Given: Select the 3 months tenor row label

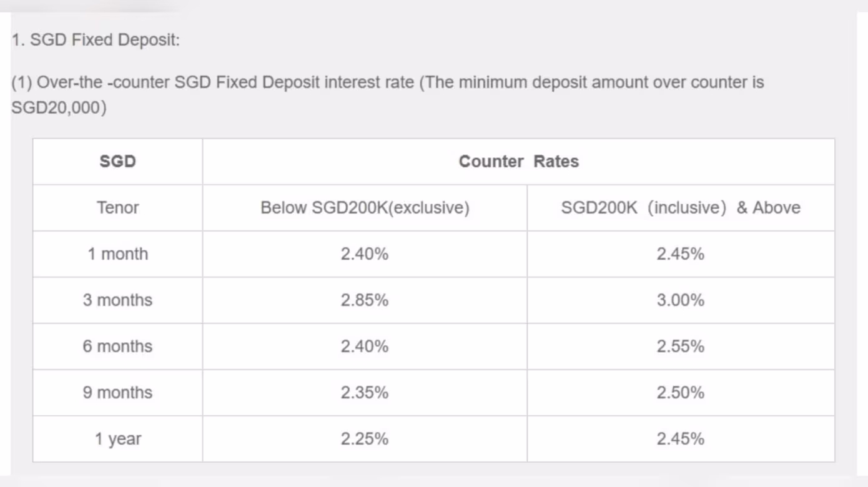Looking at the screenshot, I should click(117, 300).
